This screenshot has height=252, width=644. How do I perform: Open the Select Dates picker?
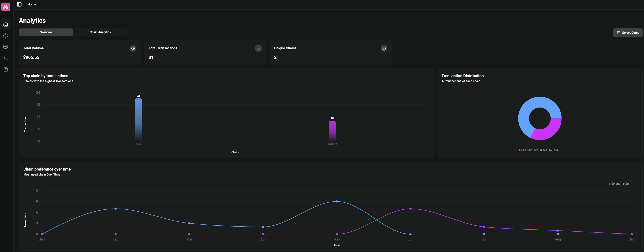coord(628,33)
